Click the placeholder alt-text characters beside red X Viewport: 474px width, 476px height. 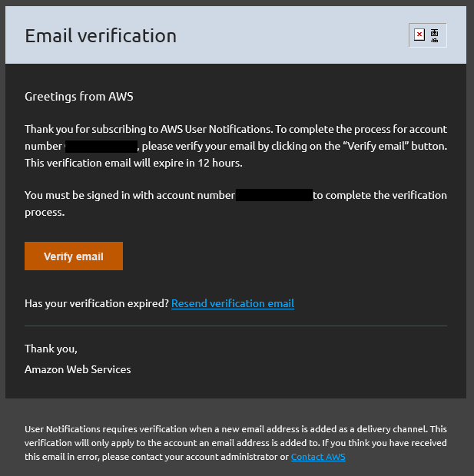(x=435, y=35)
